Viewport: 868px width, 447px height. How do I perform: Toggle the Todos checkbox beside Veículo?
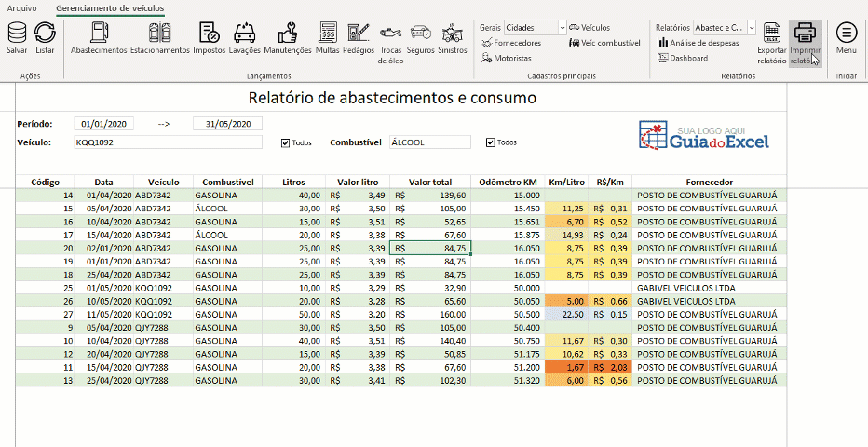tap(286, 142)
